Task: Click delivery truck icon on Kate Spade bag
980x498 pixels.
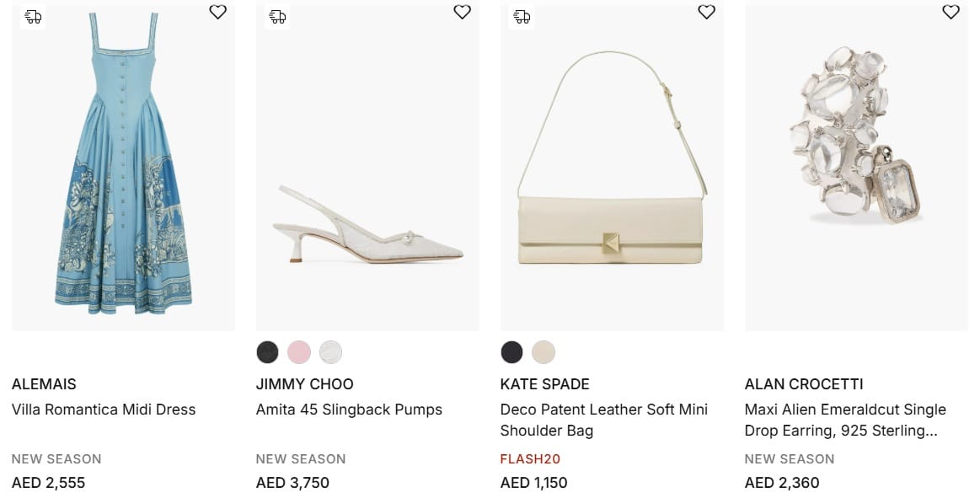Action: coord(522,16)
